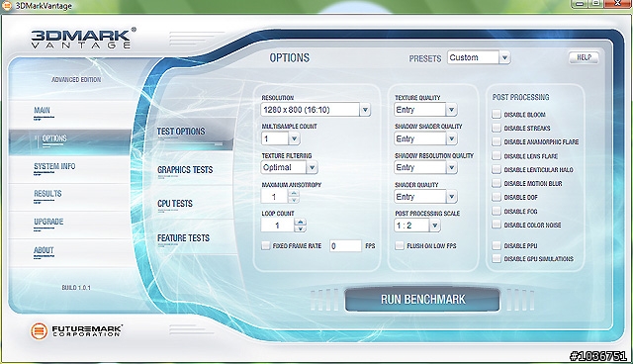Open the Results section
Viewport: 633px width, 364px height.
47,194
